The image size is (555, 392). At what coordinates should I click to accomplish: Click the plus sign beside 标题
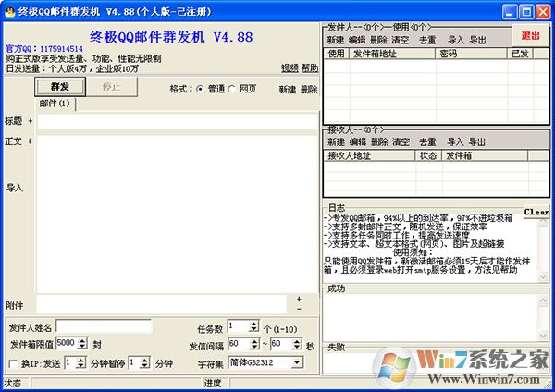(31, 121)
